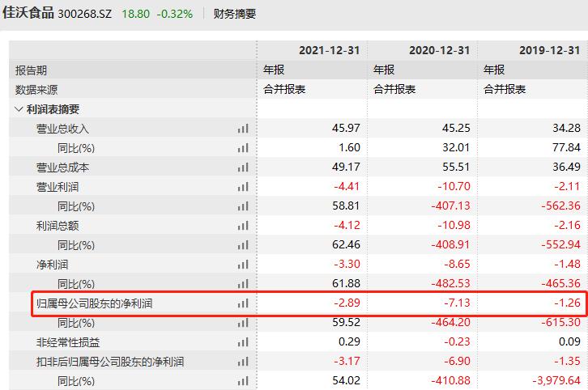Collapse the 利润表摘要 section
Screen dimensions: 588x390
coord(19,109)
